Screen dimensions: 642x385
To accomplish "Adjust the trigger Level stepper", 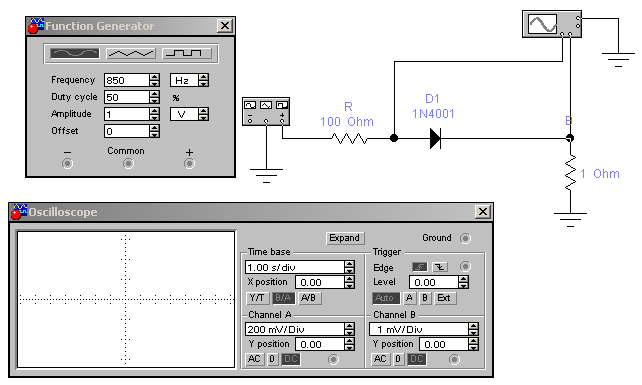I will 463,282.
